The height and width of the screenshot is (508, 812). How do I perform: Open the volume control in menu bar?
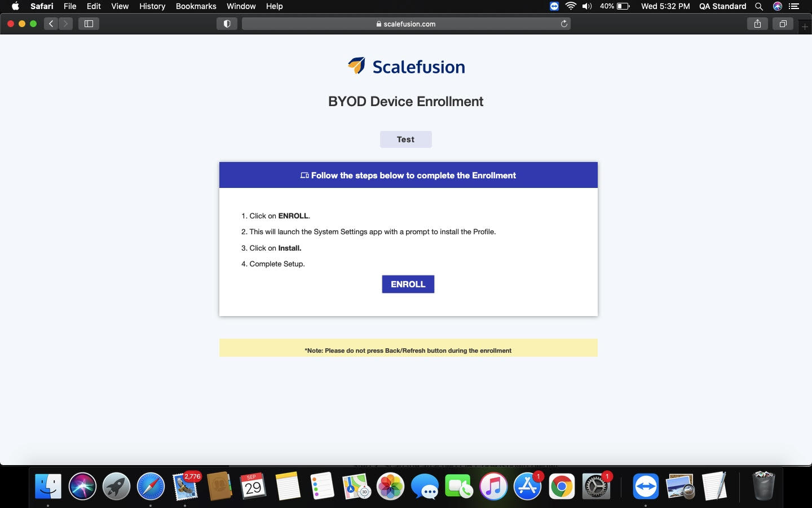tap(587, 6)
